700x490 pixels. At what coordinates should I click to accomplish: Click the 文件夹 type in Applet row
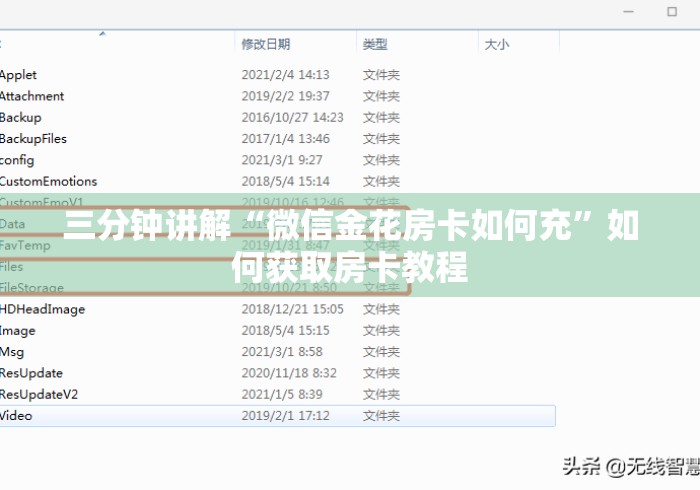pyautogui.click(x=381, y=75)
